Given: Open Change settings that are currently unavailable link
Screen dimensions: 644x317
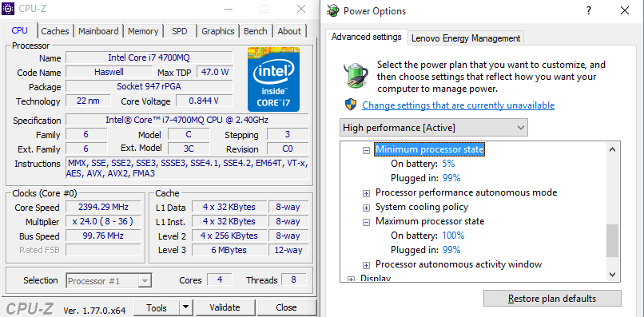Looking at the screenshot, I should coord(459,105).
